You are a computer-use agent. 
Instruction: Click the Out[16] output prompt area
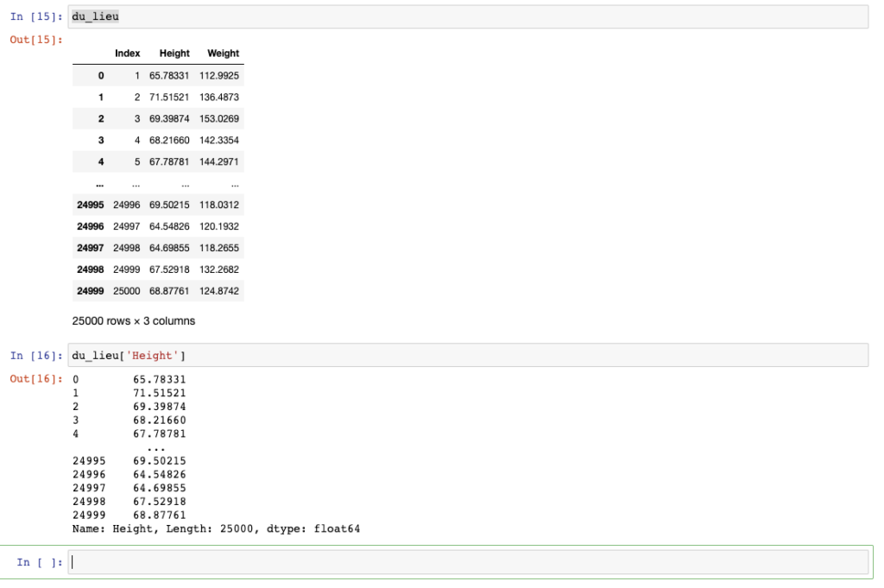click(x=35, y=380)
